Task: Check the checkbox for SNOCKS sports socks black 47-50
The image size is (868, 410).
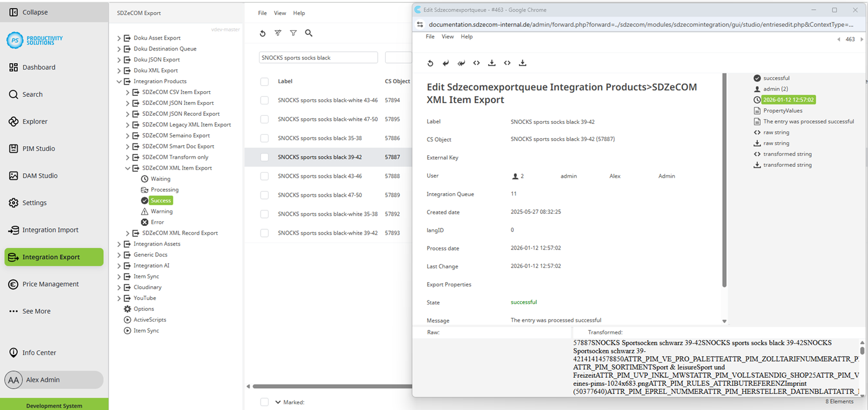Action: tap(264, 195)
